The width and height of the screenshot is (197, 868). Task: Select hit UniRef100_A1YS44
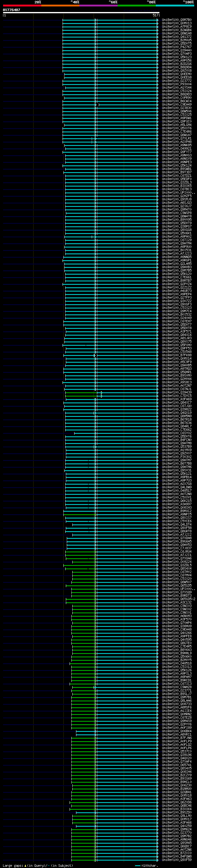177,88
